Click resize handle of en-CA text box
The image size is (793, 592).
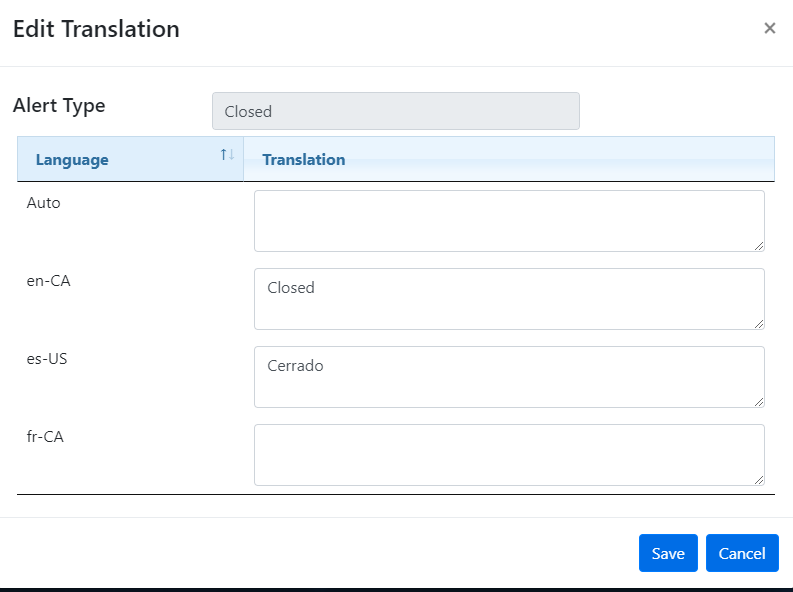[x=759, y=323]
